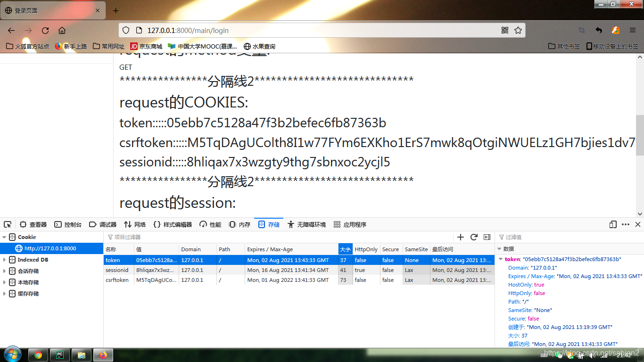Open the 其他书签 folder
644x362 pixels.
tap(564, 46)
